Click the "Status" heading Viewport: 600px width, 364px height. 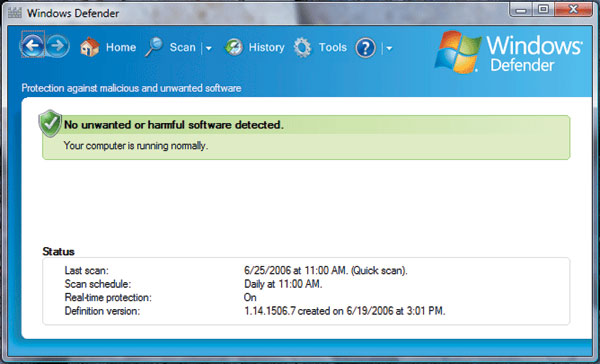[58, 251]
